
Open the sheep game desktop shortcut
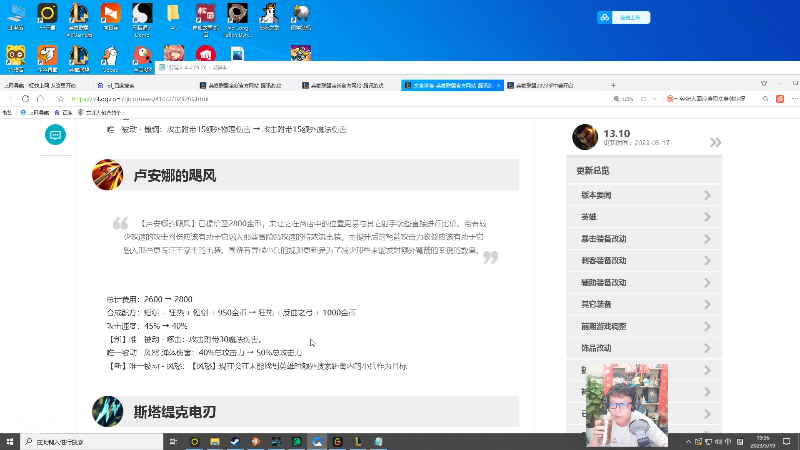point(301,17)
